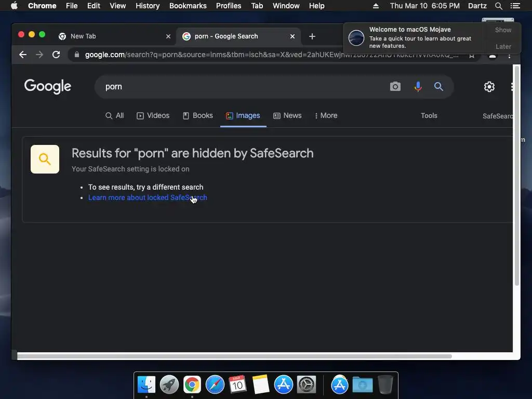Switch to the Books results tab
The height and width of the screenshot is (399, 532).
[198, 116]
